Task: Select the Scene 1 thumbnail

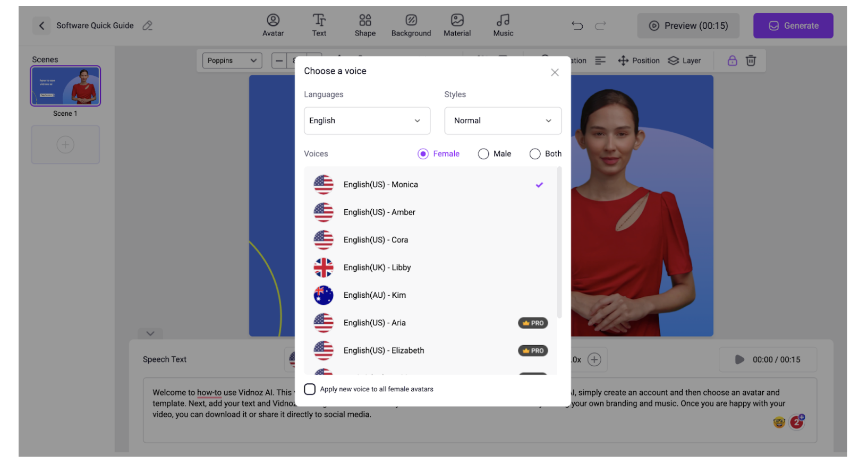Action: (x=65, y=85)
